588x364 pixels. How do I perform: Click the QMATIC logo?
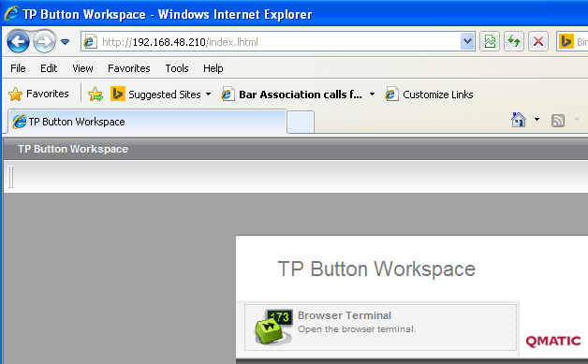tap(553, 342)
